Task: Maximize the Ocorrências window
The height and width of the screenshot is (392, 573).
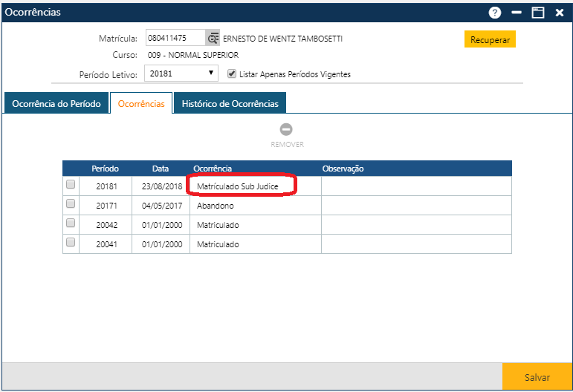Action: click(x=537, y=13)
